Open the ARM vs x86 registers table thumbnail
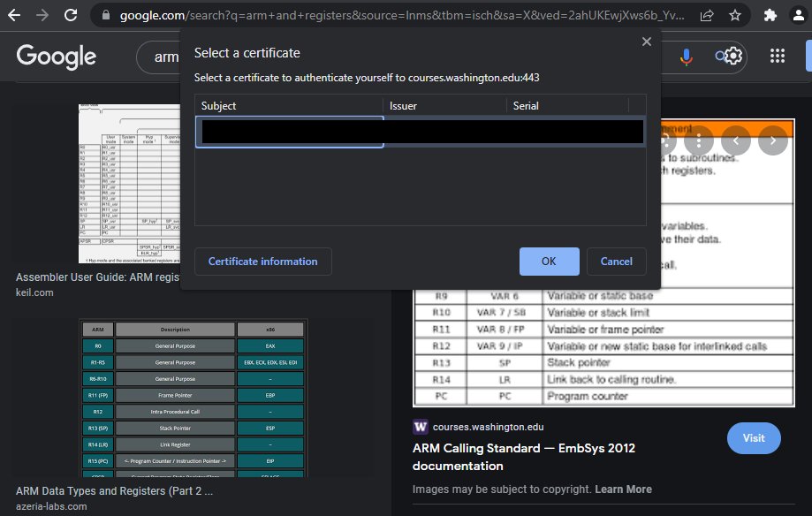 coord(193,398)
